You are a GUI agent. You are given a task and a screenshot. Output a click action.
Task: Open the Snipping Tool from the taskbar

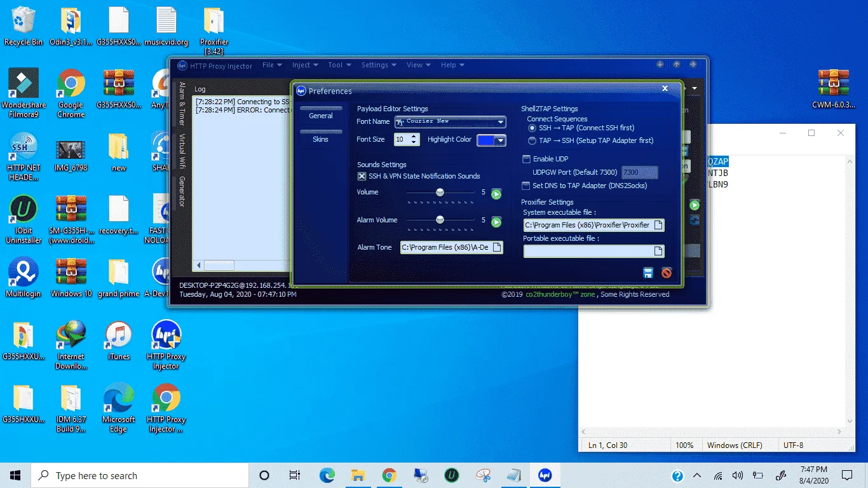[483, 475]
